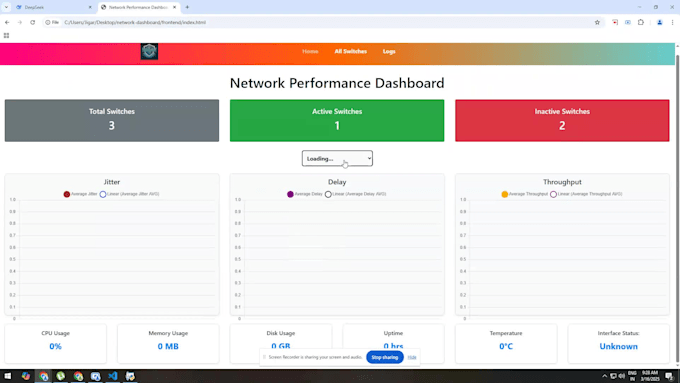Open the Loading... switch dropdown
Screen dimensions: 680x383
pyautogui.click(x=337, y=158)
